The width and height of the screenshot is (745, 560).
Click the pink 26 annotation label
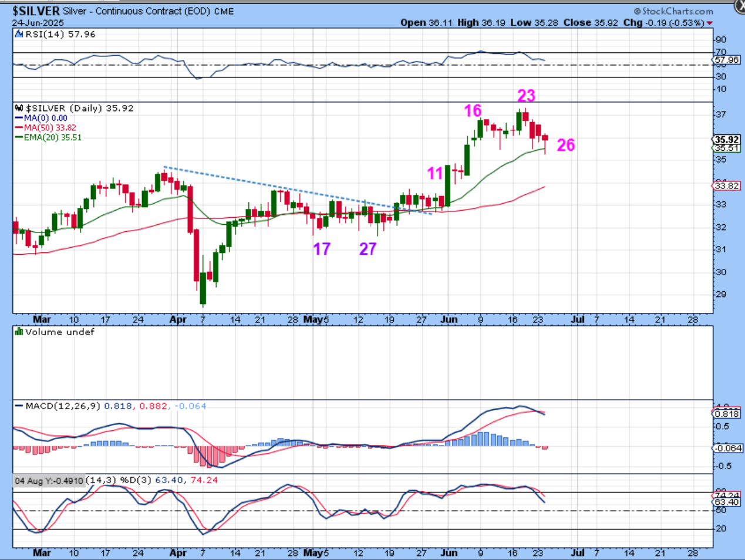565,145
